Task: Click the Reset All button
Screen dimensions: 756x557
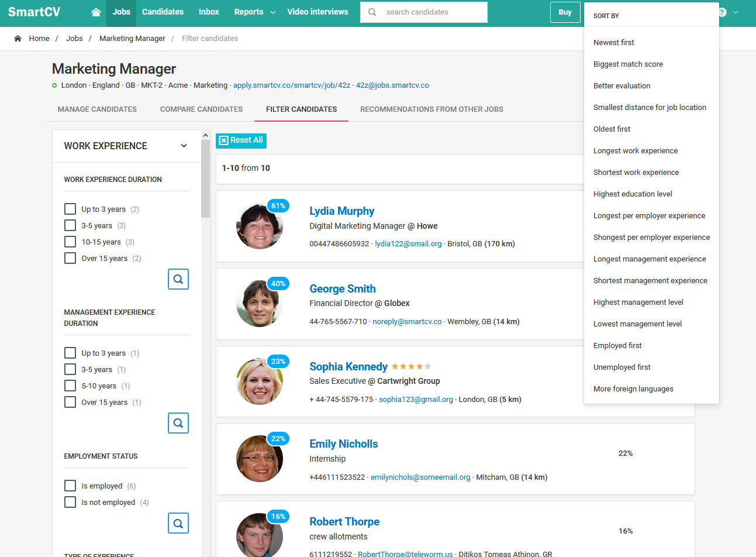Action: (x=241, y=140)
